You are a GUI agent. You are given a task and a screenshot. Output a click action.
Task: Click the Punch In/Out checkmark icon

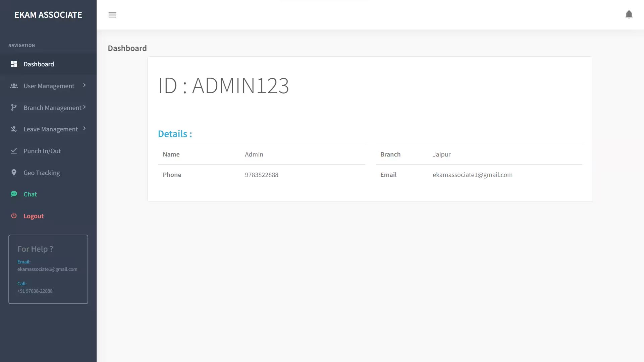click(x=14, y=151)
